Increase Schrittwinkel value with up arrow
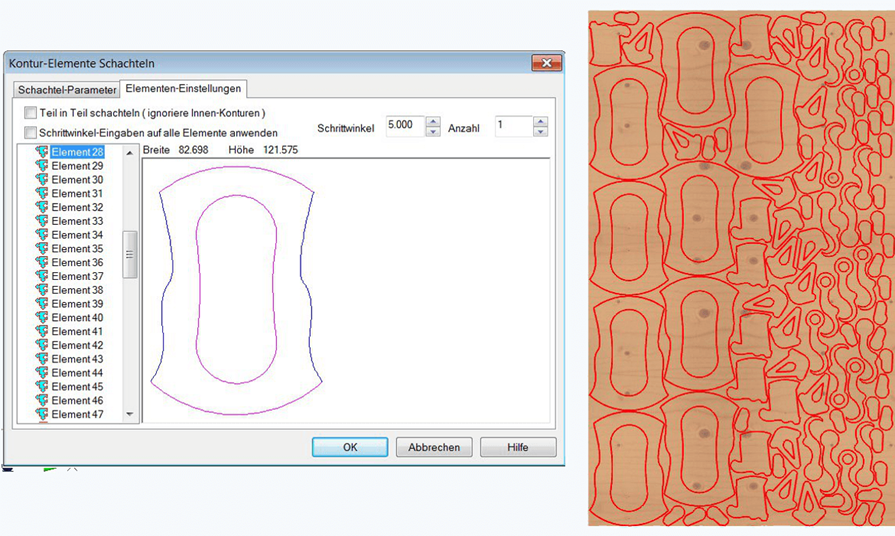This screenshot has height=536, width=895. click(433, 121)
